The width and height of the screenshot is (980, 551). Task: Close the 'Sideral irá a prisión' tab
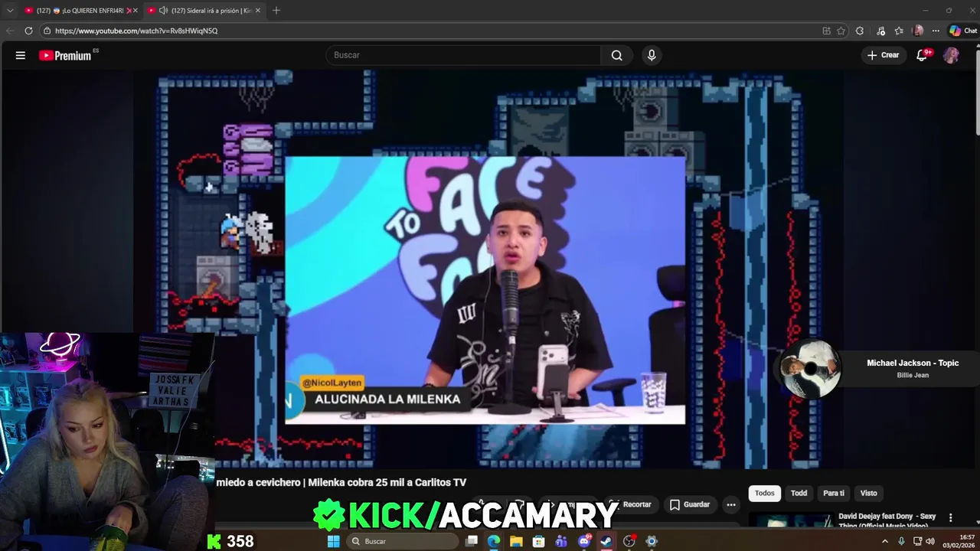pyautogui.click(x=257, y=11)
